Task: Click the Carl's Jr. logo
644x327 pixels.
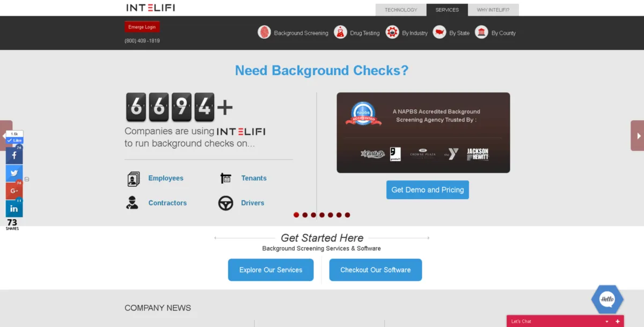Action: tap(373, 155)
